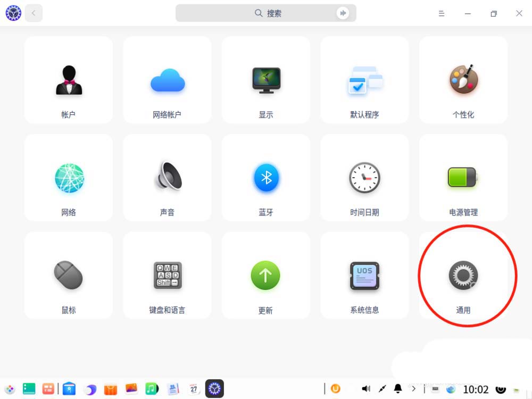Open volume control in system tray
The image size is (532, 399).
pyautogui.click(x=366, y=388)
